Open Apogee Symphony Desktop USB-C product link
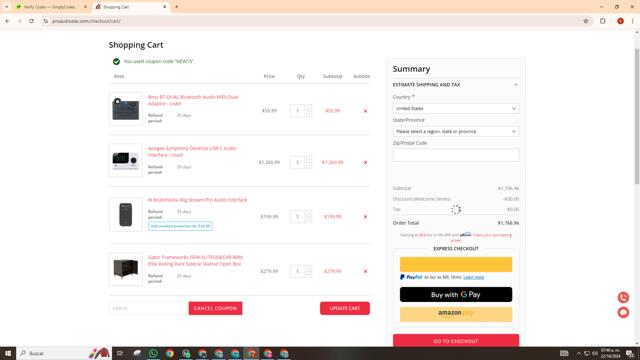 point(192,151)
